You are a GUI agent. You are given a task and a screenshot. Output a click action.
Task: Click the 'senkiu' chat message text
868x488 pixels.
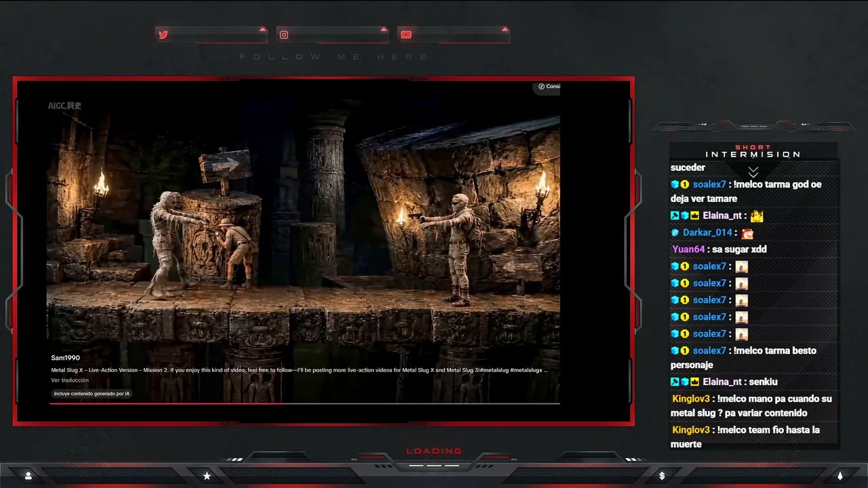coord(764,382)
